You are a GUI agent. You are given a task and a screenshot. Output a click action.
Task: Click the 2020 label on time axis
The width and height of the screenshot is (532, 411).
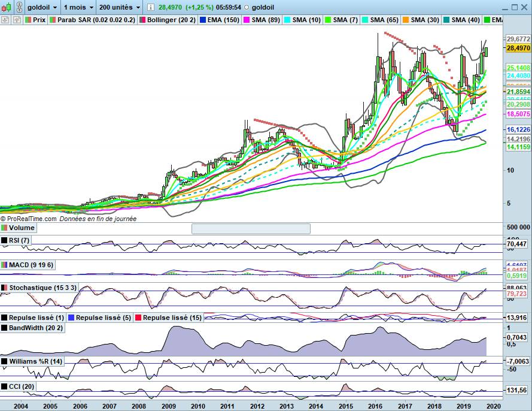coord(493,406)
